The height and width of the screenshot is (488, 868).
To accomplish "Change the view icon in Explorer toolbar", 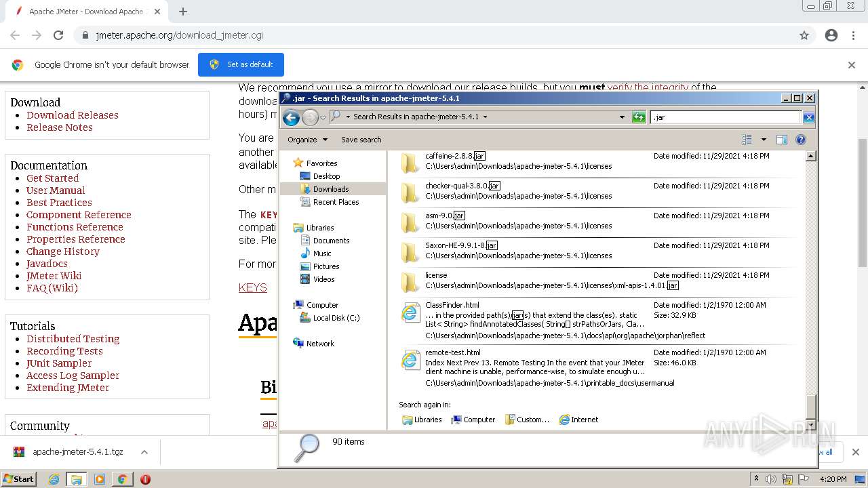I will pos(747,140).
